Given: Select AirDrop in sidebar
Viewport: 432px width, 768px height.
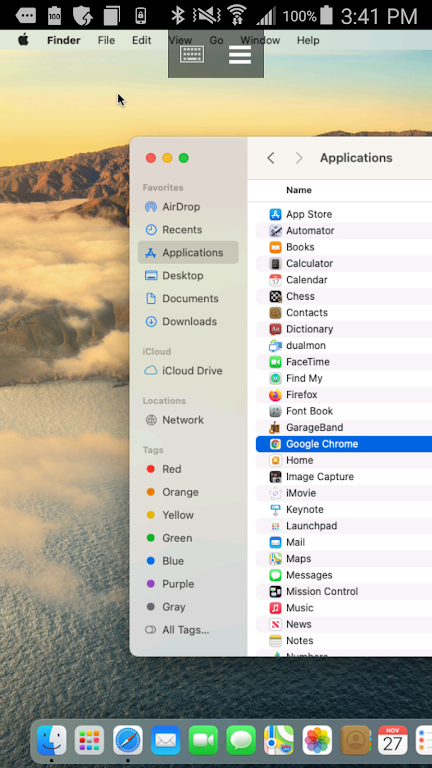Looking at the screenshot, I should tap(188, 207).
